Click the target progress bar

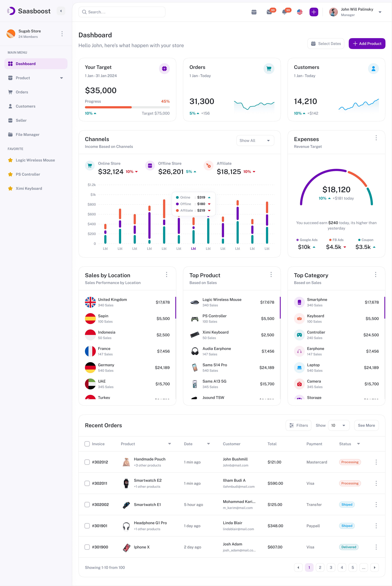coord(127,107)
